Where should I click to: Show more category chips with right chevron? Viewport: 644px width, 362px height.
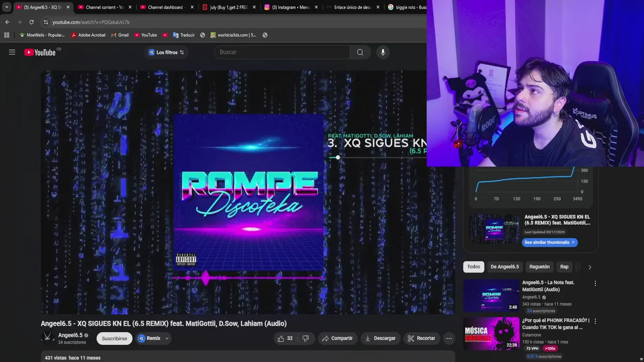point(590,267)
